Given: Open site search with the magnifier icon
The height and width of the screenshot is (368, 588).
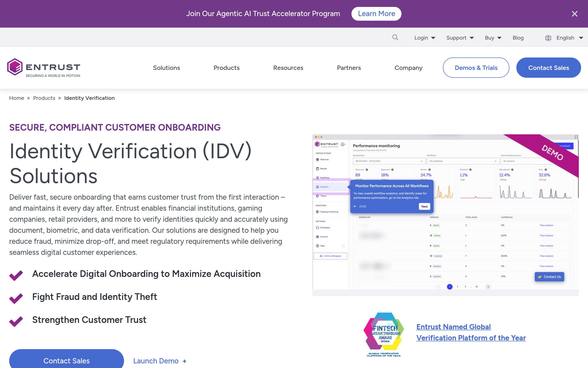Looking at the screenshot, I should point(395,37).
